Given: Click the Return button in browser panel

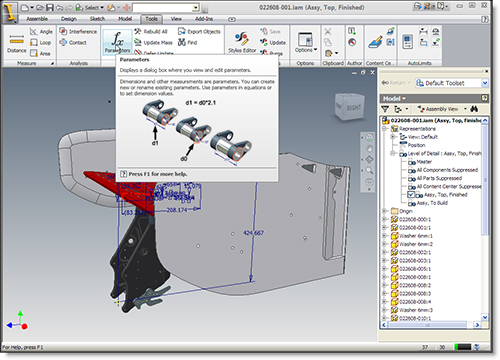Looking at the screenshot, I should 396,83.
